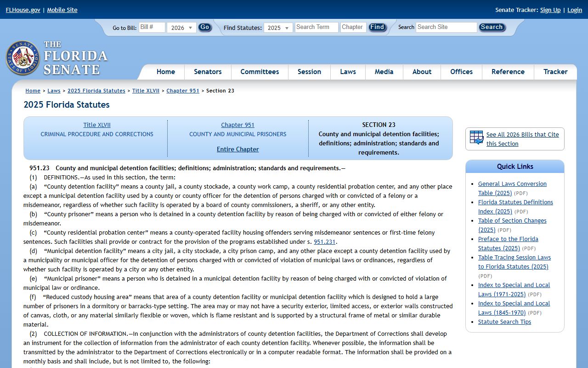Click the Title XLVII breadcrumb link
Viewport: 588px width, 368px height.
click(146, 91)
